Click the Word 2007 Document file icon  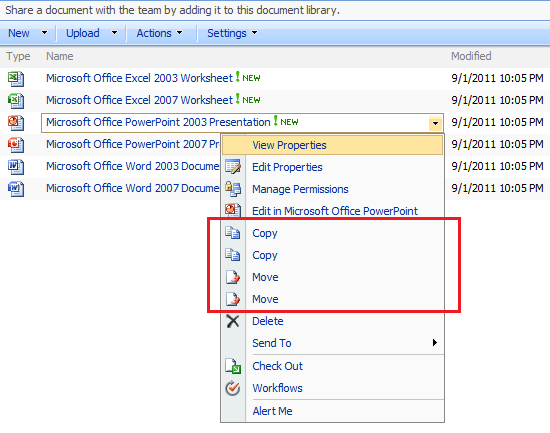[x=16, y=189]
